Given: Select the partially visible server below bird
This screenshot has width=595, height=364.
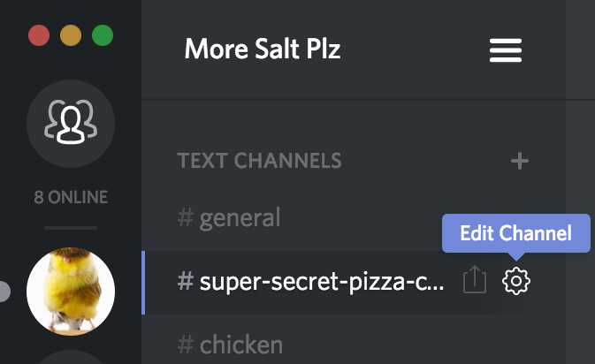Looking at the screenshot, I should (x=71, y=357).
